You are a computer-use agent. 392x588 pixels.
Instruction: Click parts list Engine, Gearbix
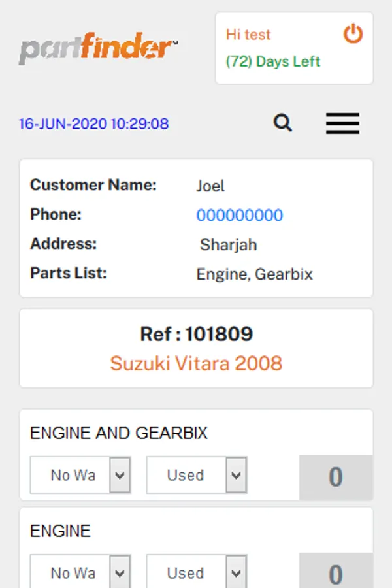254,274
